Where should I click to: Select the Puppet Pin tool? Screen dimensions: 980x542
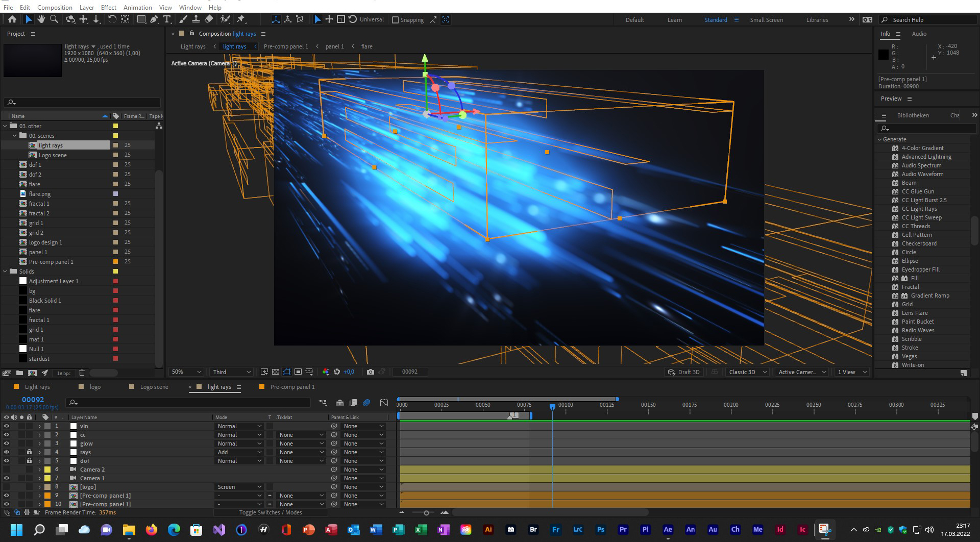241,19
